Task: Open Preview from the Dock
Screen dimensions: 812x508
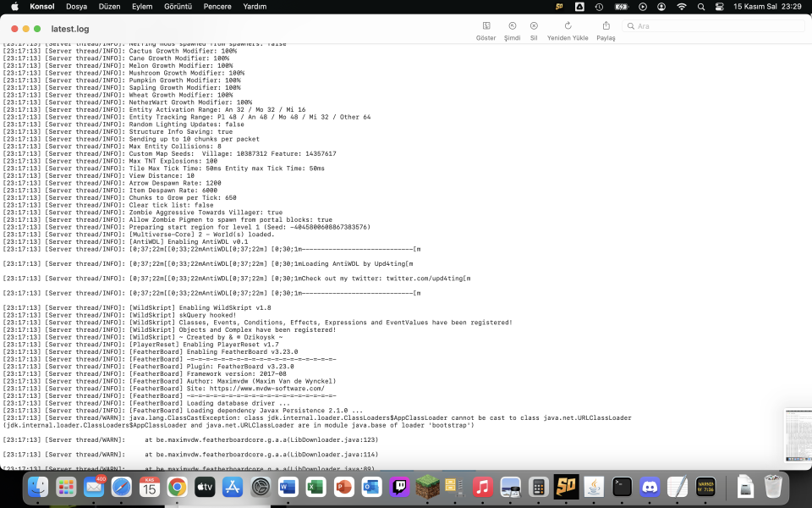Action: (511, 488)
